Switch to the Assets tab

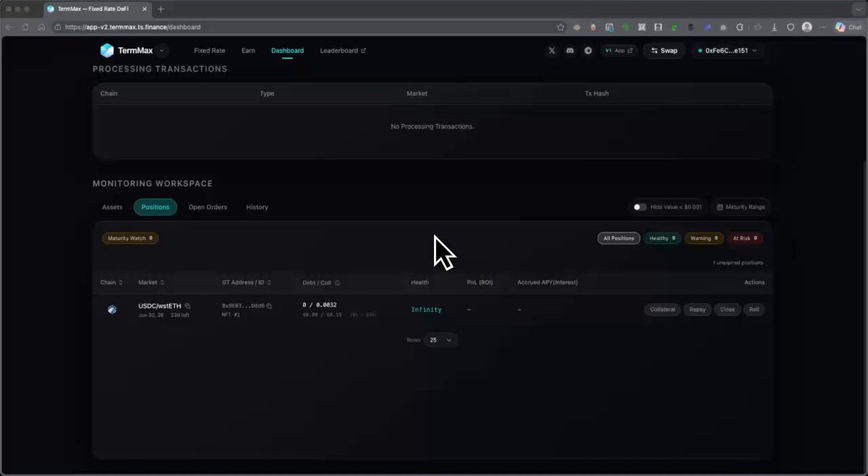pyautogui.click(x=112, y=207)
